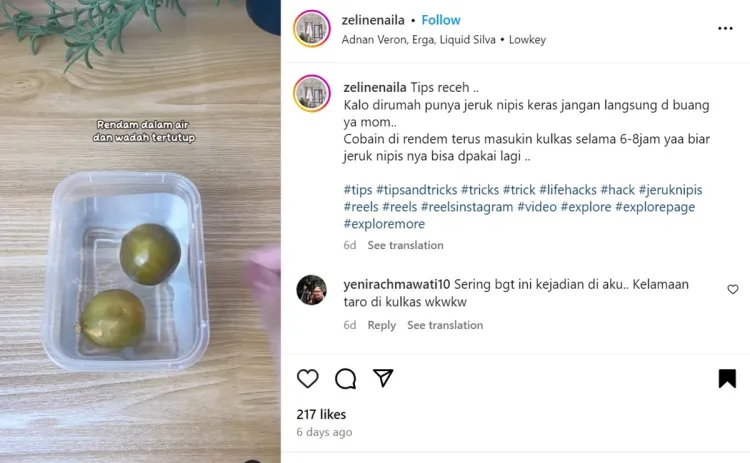
Task: View the 217 likes list
Action: click(321, 414)
